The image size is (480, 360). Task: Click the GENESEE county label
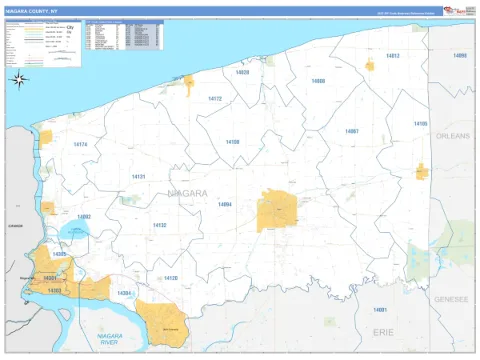pos(451,300)
